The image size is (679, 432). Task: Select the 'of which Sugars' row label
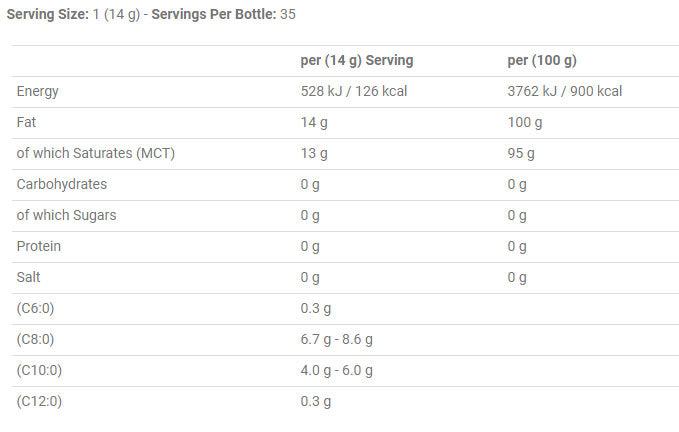click(x=66, y=215)
